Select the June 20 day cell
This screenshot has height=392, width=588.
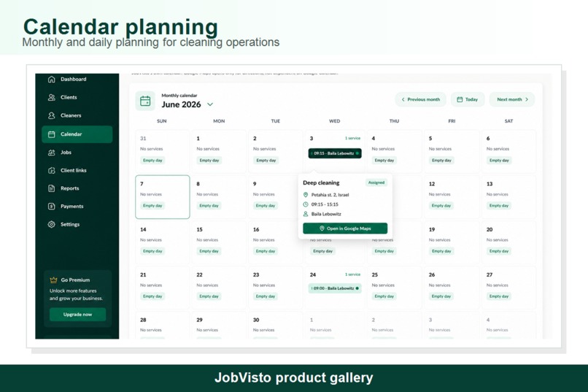(509, 242)
